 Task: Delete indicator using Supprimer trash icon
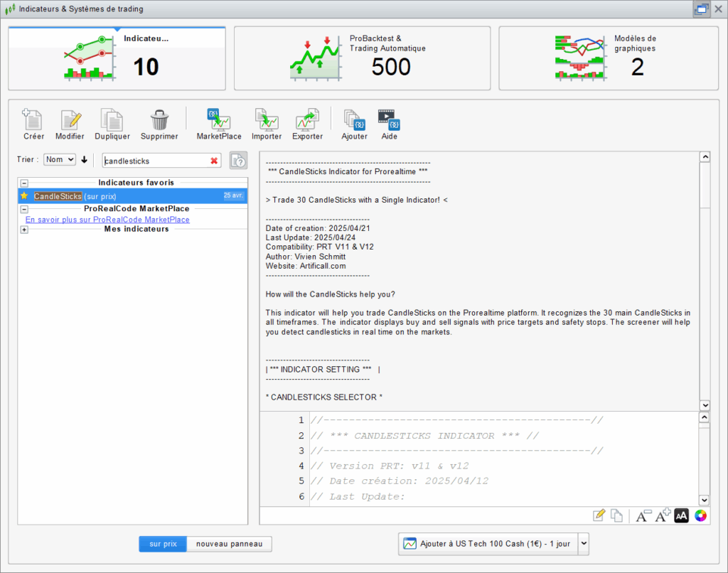(x=159, y=119)
